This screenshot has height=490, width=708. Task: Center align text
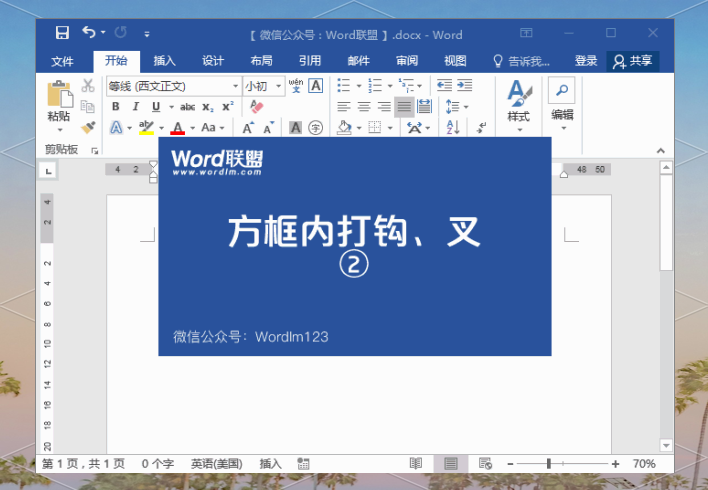click(364, 107)
